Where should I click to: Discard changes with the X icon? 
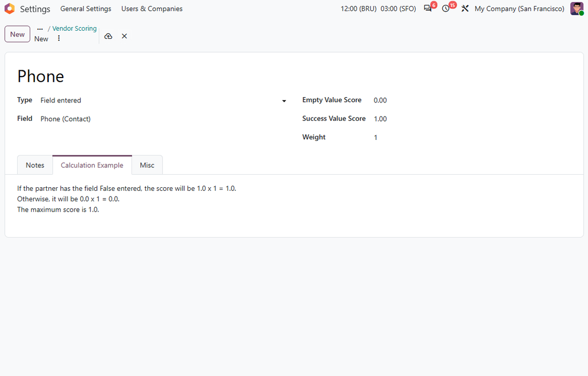(x=124, y=36)
